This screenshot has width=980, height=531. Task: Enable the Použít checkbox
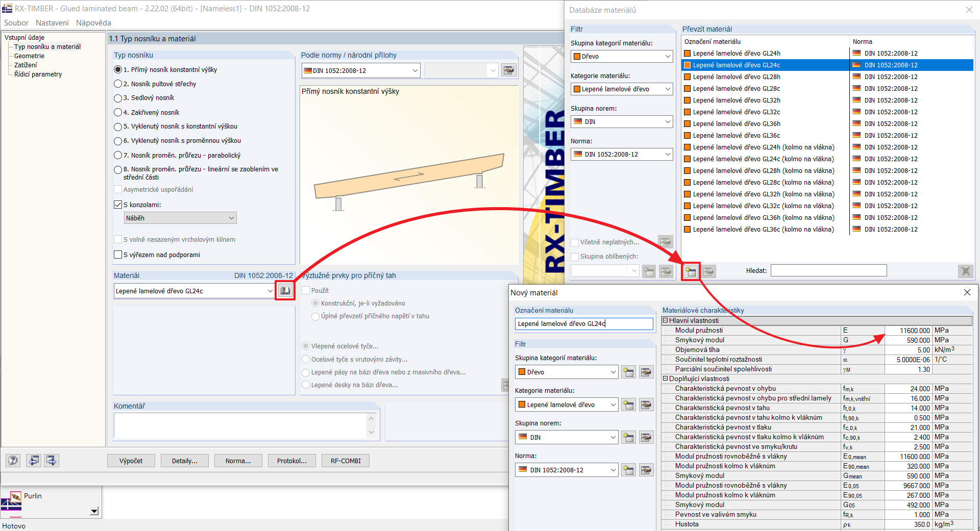point(306,290)
